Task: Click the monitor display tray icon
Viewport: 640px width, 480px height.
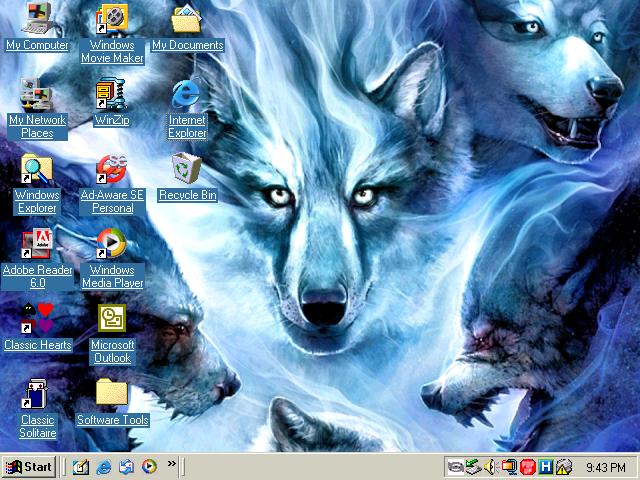Action: click(509, 467)
